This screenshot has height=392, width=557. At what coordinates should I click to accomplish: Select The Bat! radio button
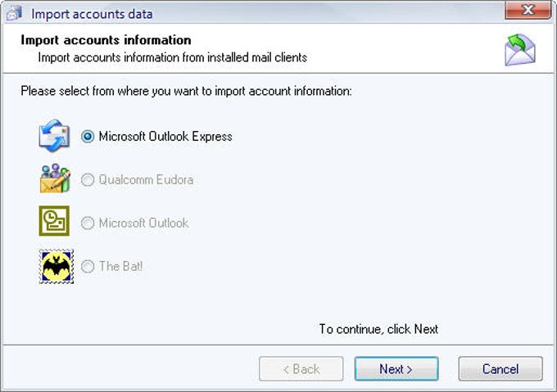click(x=88, y=267)
